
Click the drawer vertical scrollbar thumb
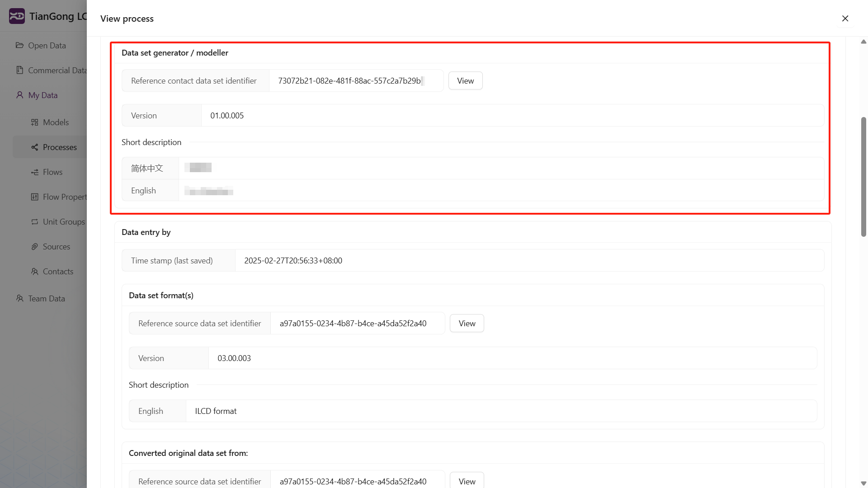point(863,176)
